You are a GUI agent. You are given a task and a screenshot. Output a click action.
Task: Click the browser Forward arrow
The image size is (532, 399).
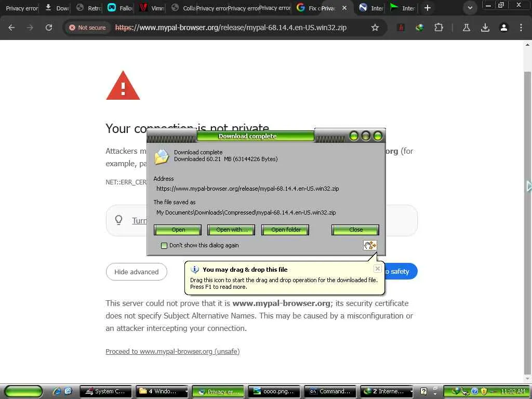click(x=30, y=28)
